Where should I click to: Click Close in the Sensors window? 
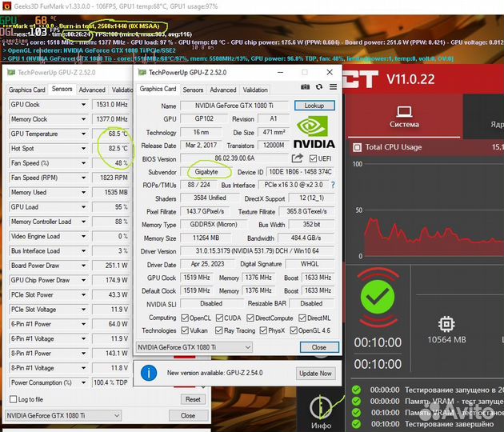[x=188, y=416]
